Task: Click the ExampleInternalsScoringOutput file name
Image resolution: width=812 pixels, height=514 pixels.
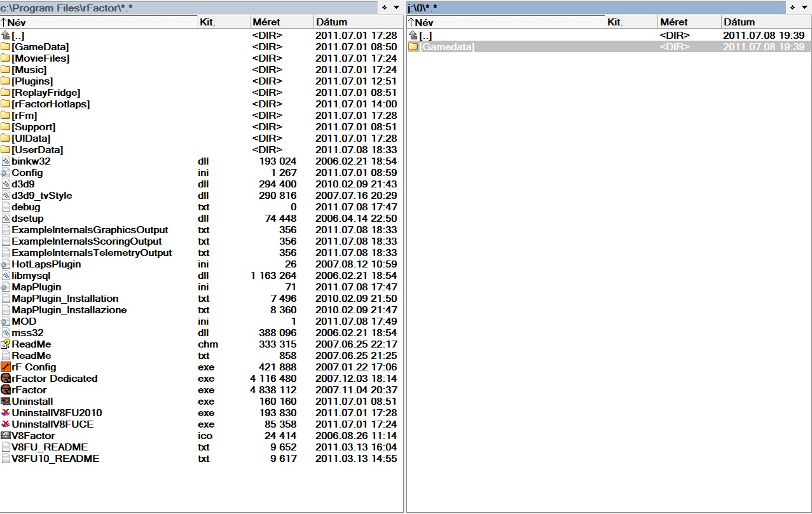Action: (87, 241)
